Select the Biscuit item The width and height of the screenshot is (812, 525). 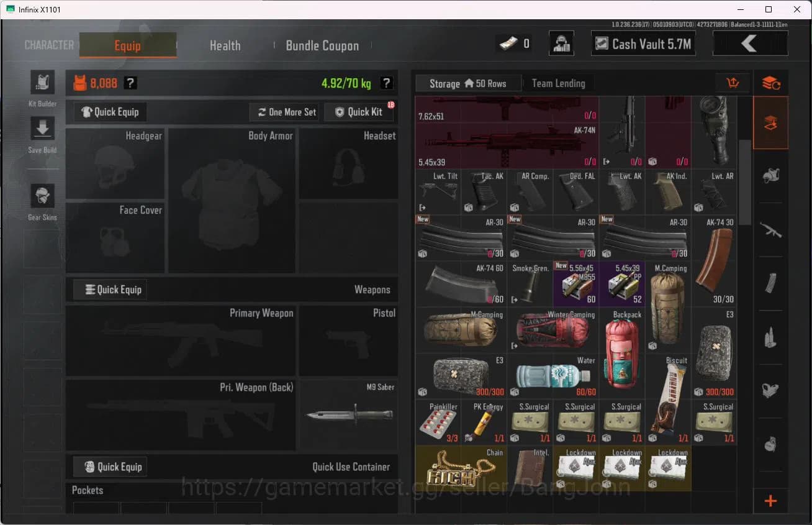(x=668, y=399)
